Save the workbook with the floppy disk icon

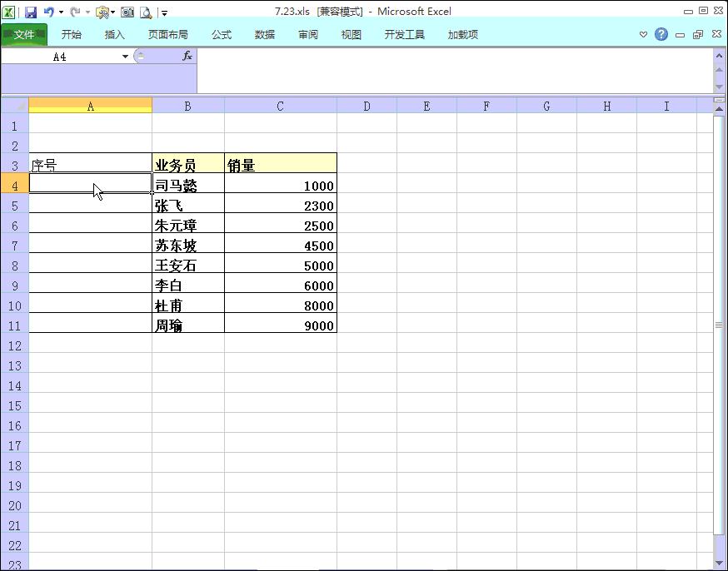coord(31,12)
